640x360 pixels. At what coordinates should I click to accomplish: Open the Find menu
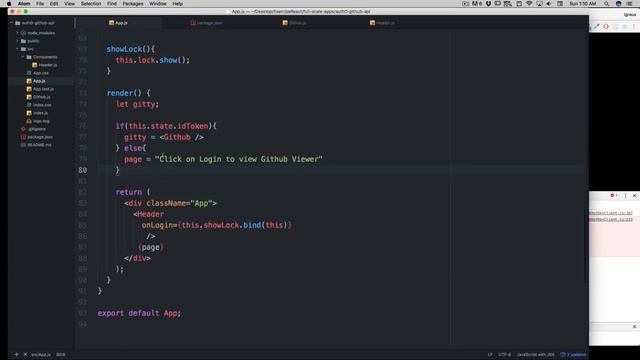coord(112,4)
